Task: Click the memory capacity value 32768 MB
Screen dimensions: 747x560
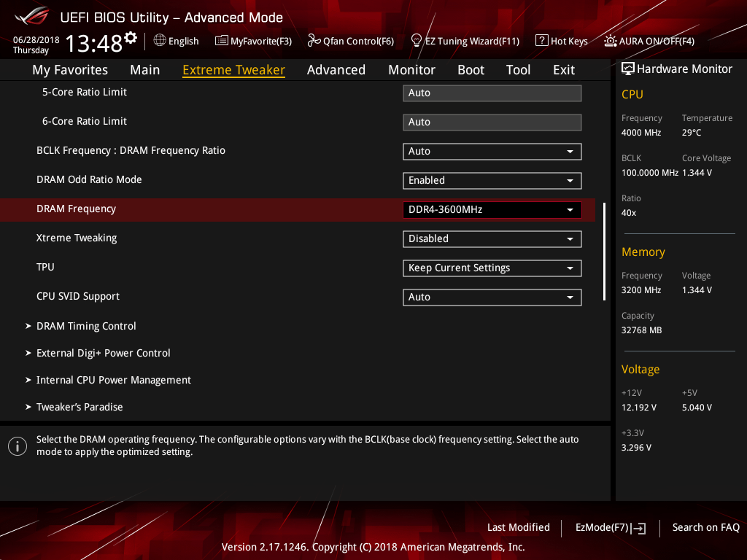Action: (642, 330)
